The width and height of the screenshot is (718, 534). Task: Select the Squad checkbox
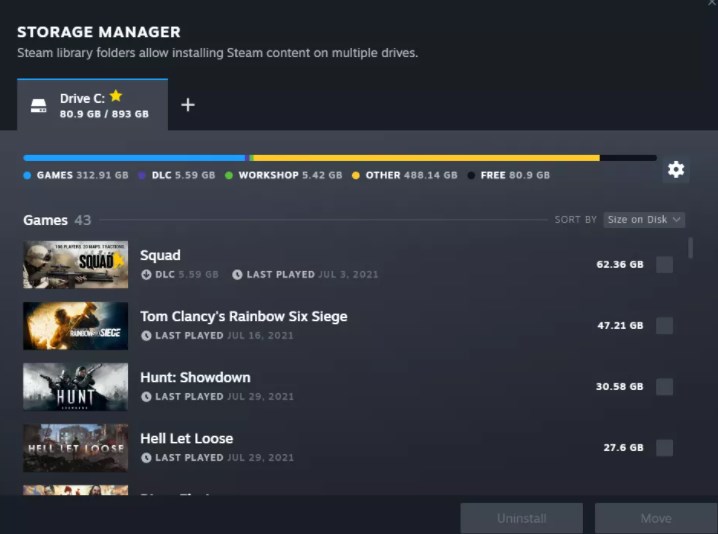click(664, 265)
